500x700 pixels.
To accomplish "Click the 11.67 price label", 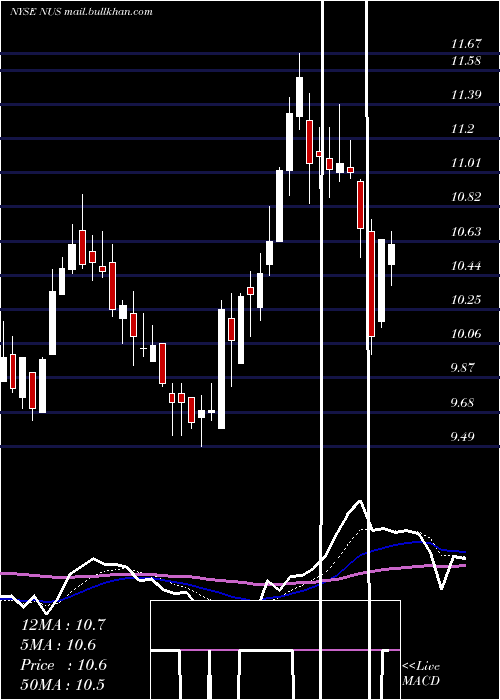I will [466, 44].
